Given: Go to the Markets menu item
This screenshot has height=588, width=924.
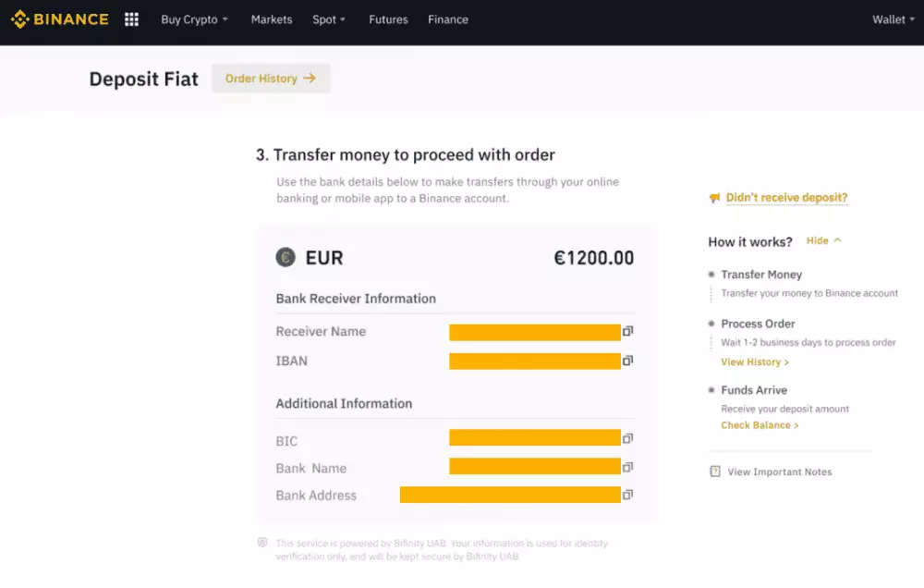Looking at the screenshot, I should coord(272,19).
